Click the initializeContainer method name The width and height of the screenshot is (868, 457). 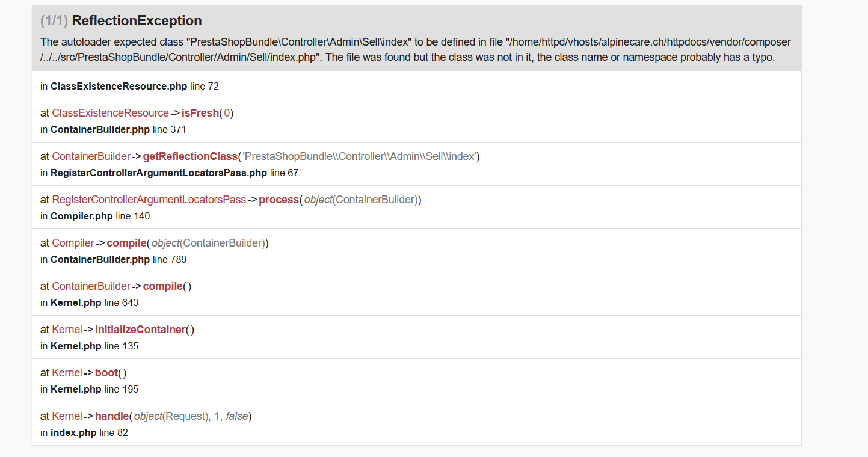coord(140,330)
